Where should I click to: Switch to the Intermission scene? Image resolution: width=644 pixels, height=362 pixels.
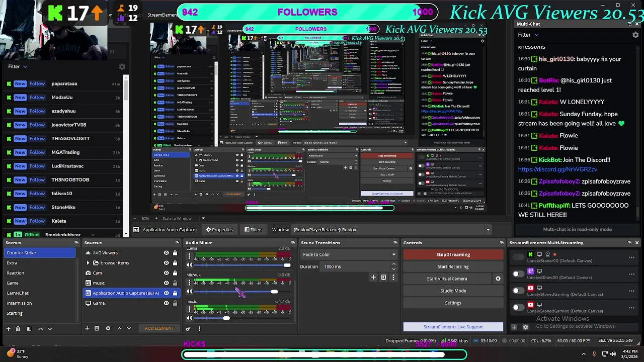(x=40, y=303)
